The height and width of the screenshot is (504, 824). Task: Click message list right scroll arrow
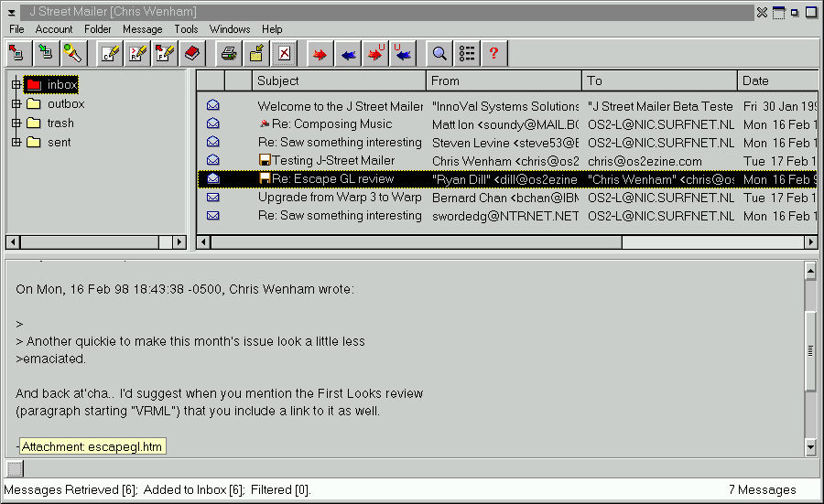(811, 242)
